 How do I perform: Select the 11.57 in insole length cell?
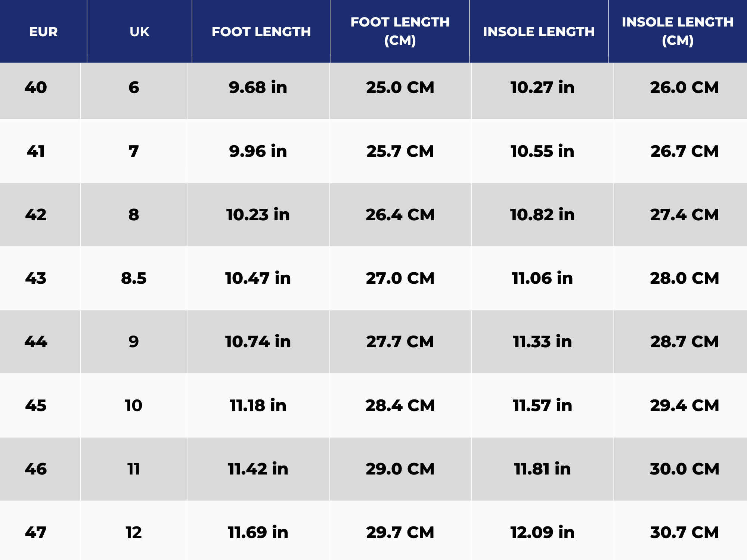coord(542,406)
